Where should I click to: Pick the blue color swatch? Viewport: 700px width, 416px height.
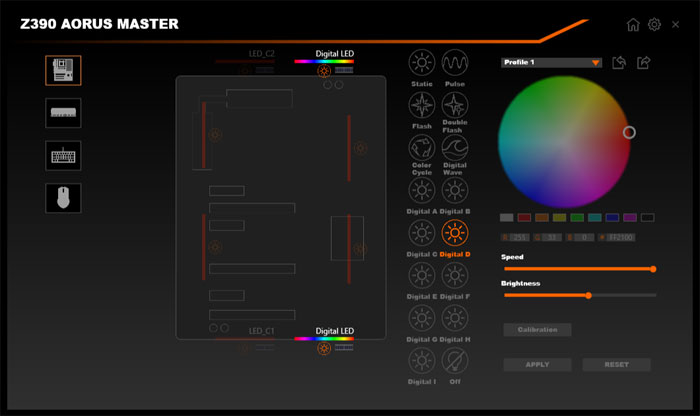tap(612, 217)
